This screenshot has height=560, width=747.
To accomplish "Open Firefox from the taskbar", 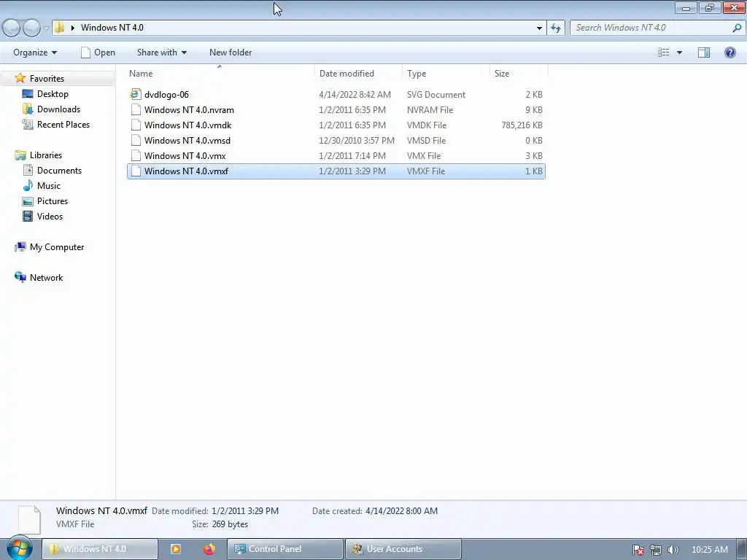I will 209,549.
